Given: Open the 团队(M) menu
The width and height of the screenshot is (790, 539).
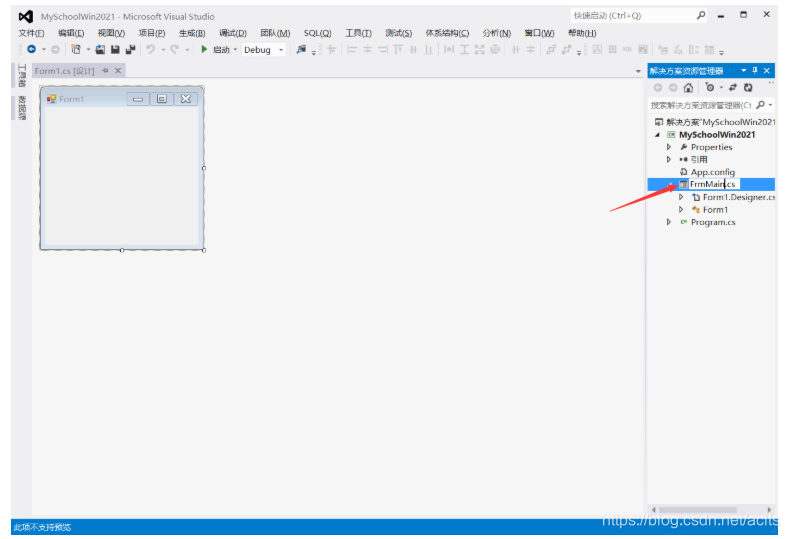Looking at the screenshot, I should (x=275, y=33).
